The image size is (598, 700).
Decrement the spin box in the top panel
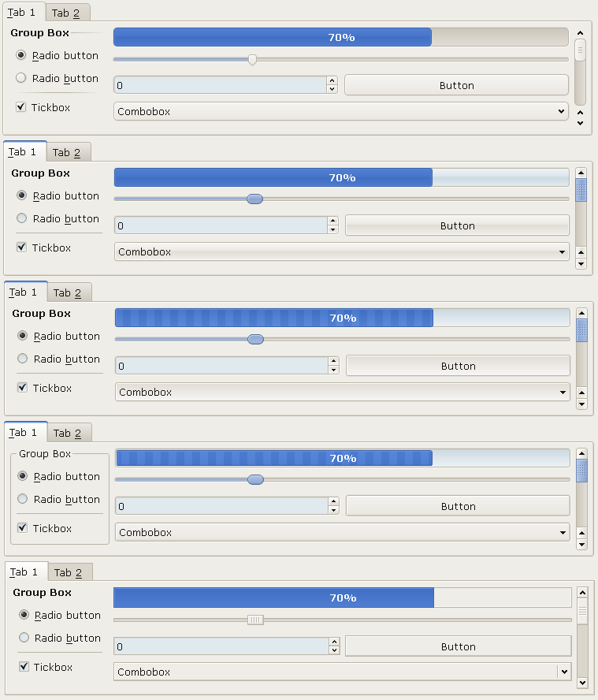pyautogui.click(x=332, y=89)
